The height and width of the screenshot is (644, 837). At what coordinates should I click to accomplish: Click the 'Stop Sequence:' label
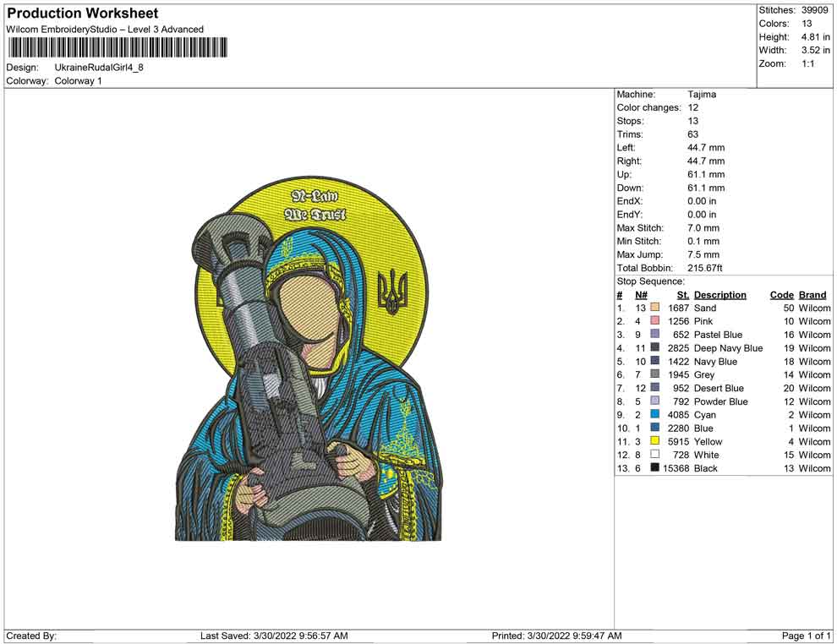[x=651, y=281]
